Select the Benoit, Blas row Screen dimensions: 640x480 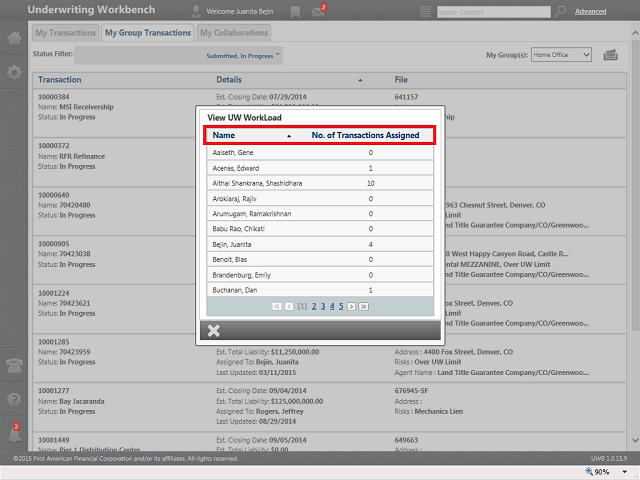320,260
